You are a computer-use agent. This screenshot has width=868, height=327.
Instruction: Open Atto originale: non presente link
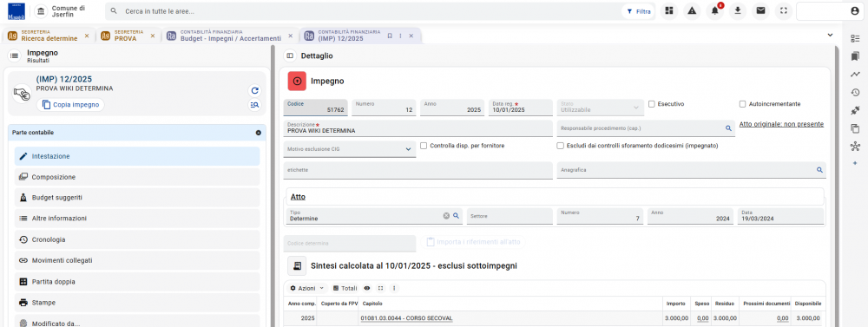click(781, 125)
